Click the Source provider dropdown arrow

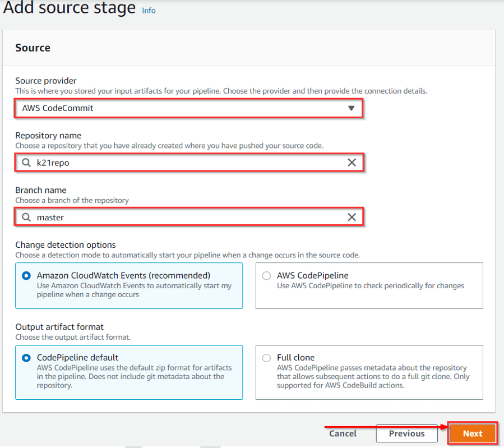[353, 108]
